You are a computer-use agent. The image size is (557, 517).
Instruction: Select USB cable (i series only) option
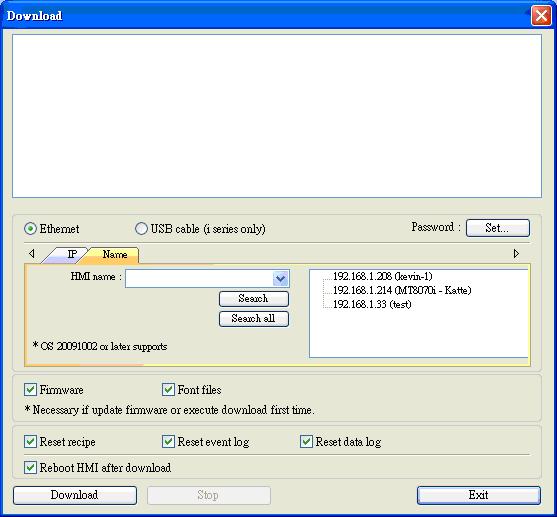point(141,228)
